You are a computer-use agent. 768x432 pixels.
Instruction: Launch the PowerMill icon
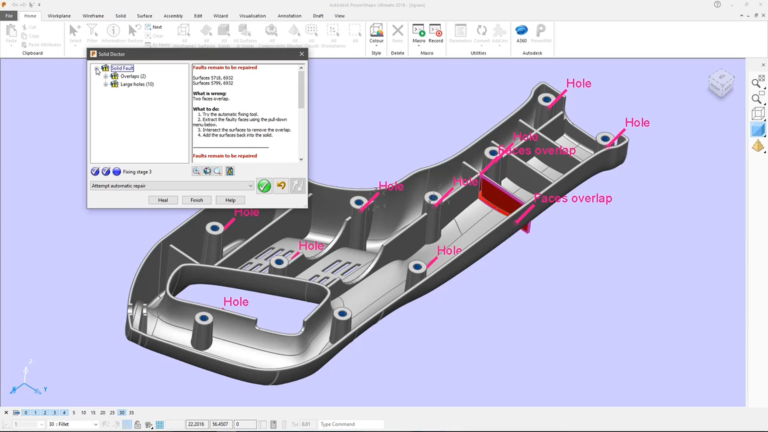(541, 33)
